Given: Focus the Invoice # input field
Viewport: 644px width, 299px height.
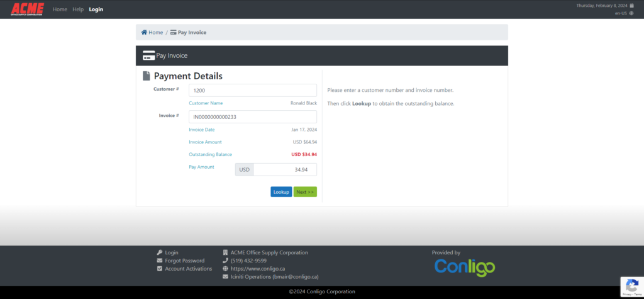Looking at the screenshot, I should click(x=253, y=117).
